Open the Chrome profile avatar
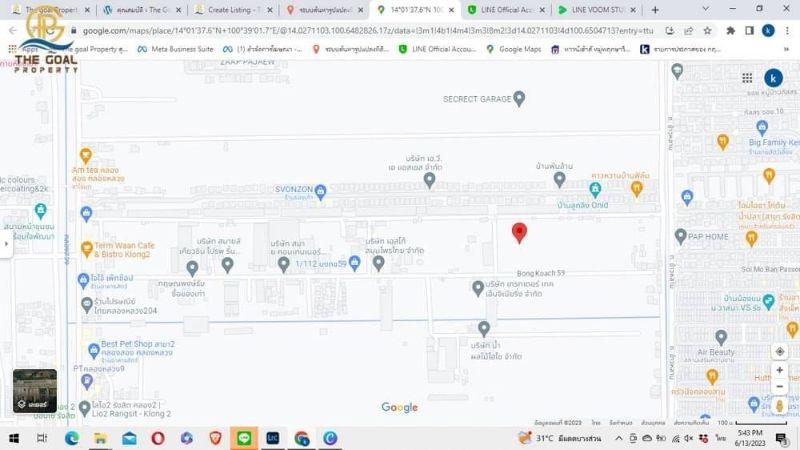Screen dimensions: 800x450 tap(768, 31)
